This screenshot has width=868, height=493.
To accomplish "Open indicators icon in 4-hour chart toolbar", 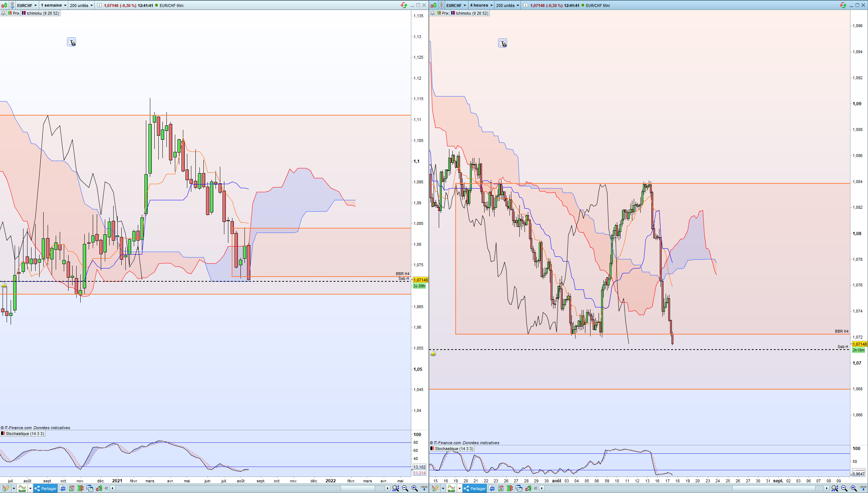I will pyautogui.click(x=452, y=488).
